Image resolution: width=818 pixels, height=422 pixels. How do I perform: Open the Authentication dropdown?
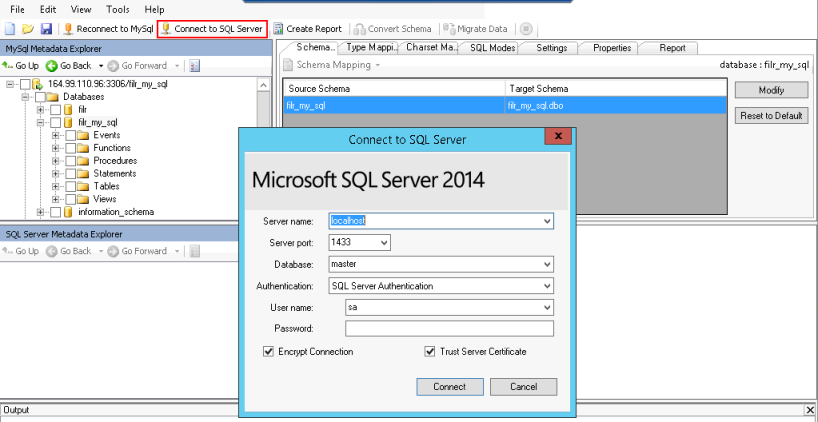click(x=547, y=286)
